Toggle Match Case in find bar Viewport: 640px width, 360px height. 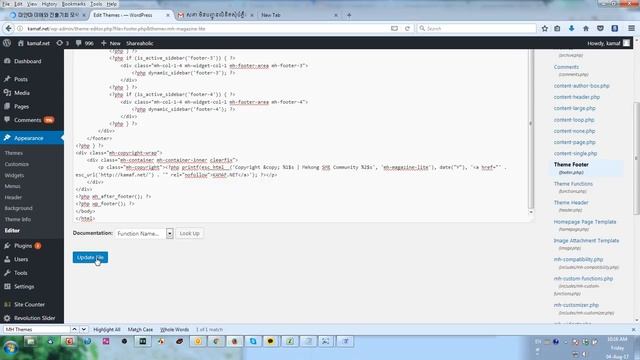(140, 329)
